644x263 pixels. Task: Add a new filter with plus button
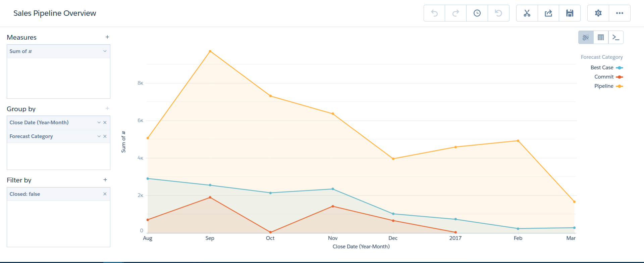105,180
